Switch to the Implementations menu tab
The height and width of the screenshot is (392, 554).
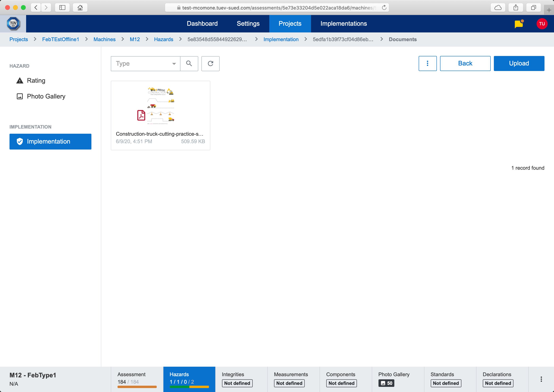point(343,24)
